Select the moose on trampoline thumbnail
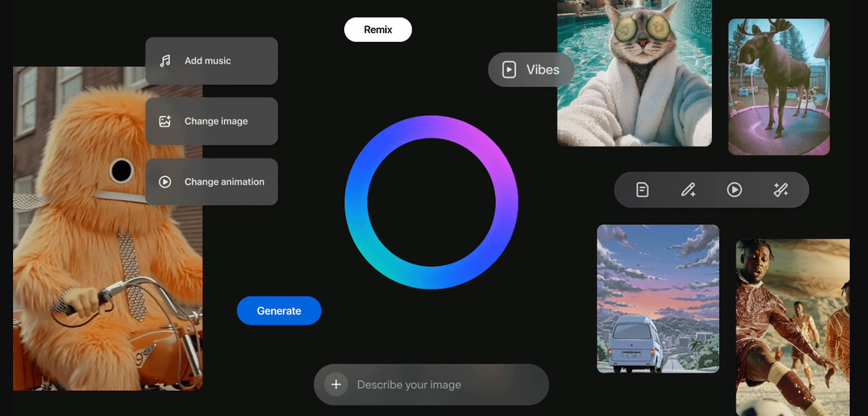This screenshot has width=868, height=416. click(778, 87)
